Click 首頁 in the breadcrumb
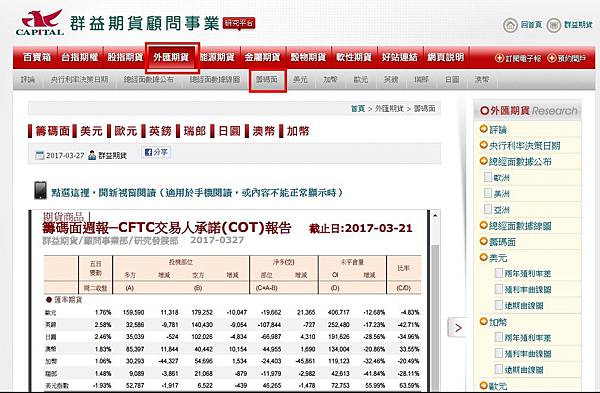This screenshot has height=393, width=600. [x=358, y=109]
